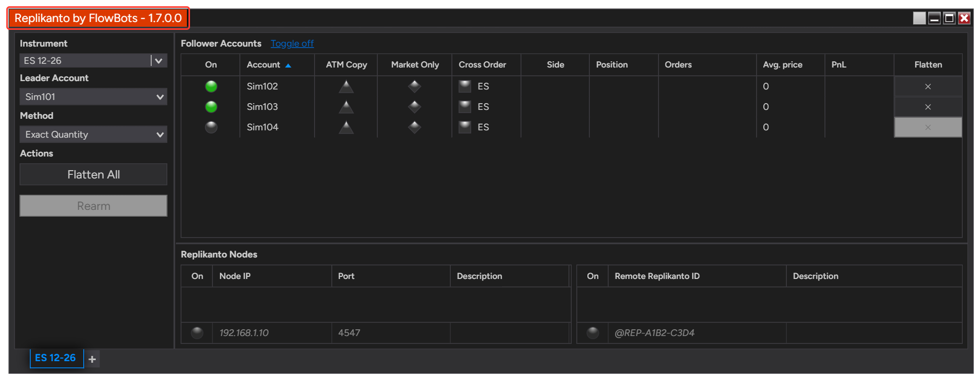The image size is (980, 380).
Task: Click the Port column header
Action: pyautogui.click(x=391, y=276)
